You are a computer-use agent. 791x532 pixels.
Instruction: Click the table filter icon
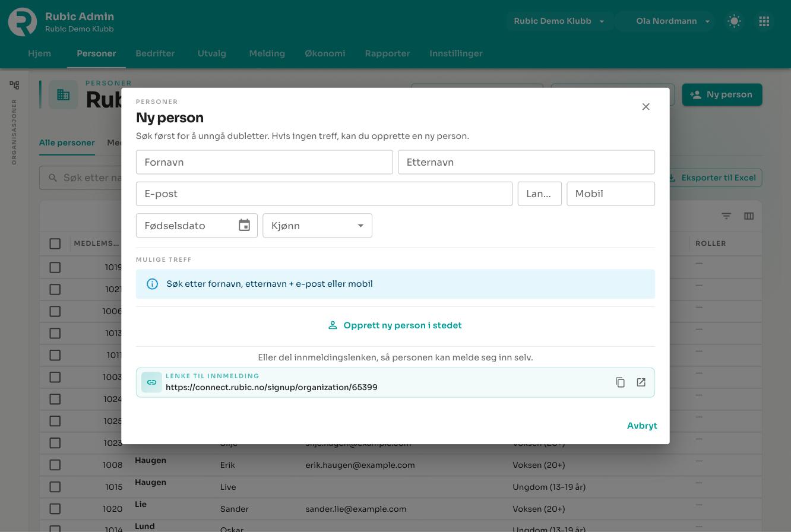pyautogui.click(x=726, y=216)
